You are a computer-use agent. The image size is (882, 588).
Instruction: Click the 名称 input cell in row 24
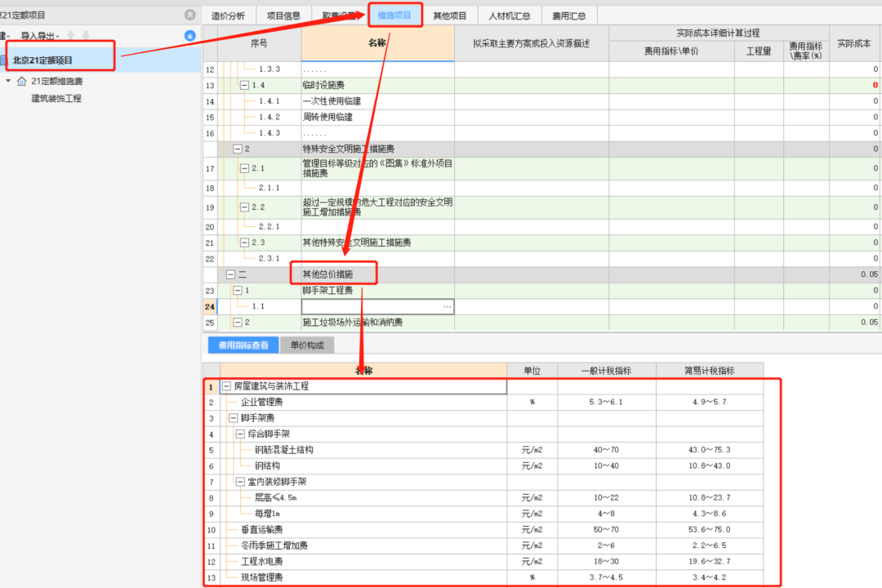(372, 306)
